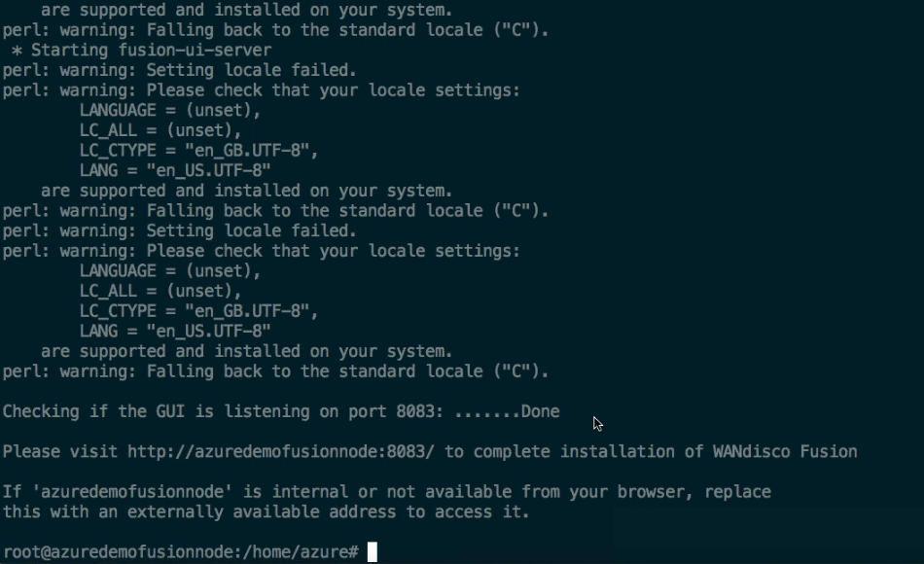The width and height of the screenshot is (924, 564).
Task: Click the asterisk before Starting fusion-ui-server
Action: (17, 51)
